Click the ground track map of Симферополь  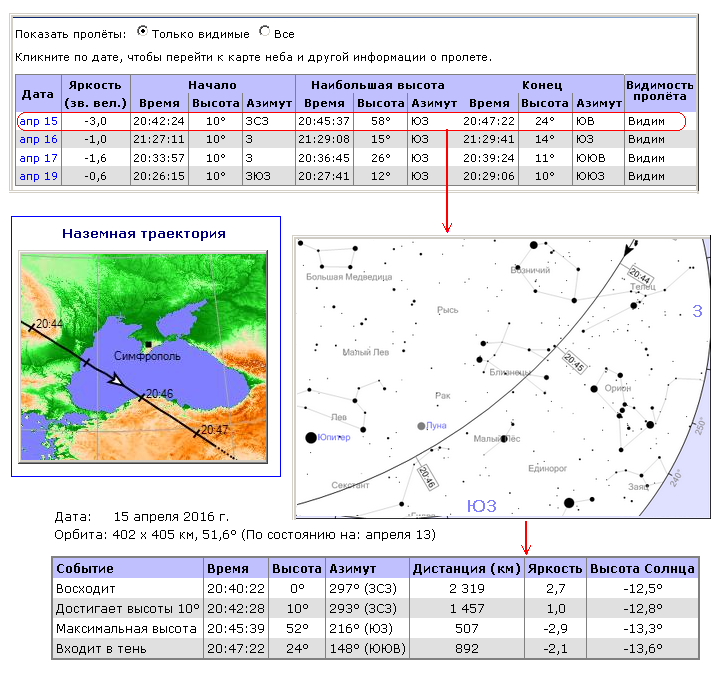click(x=143, y=357)
